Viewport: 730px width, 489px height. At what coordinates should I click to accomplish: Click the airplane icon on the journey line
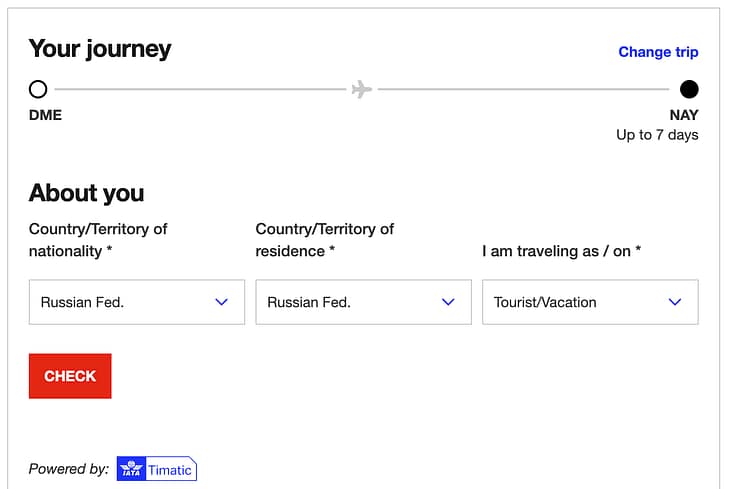click(361, 90)
